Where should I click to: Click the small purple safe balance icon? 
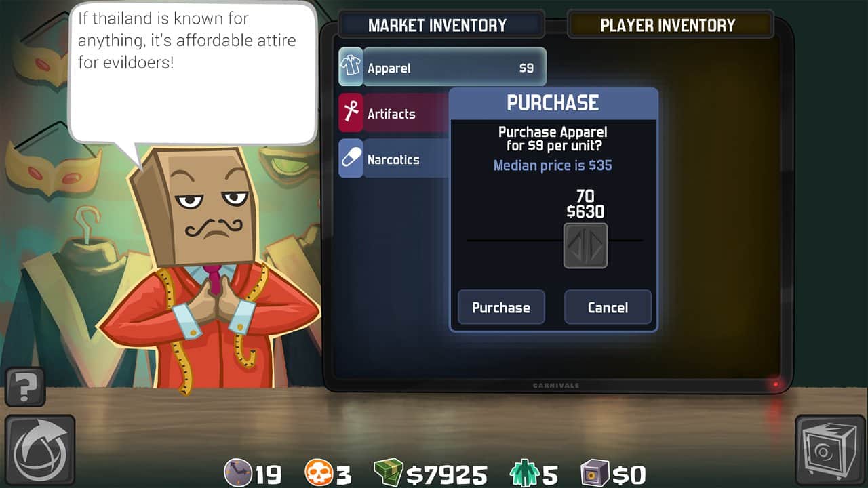pyautogui.click(x=595, y=473)
